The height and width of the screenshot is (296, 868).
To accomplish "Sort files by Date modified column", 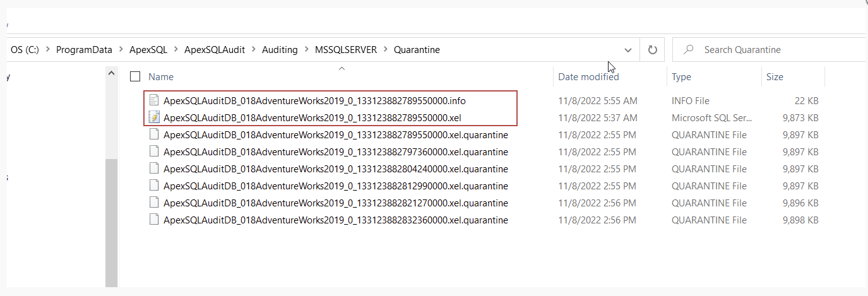I will tap(588, 76).
